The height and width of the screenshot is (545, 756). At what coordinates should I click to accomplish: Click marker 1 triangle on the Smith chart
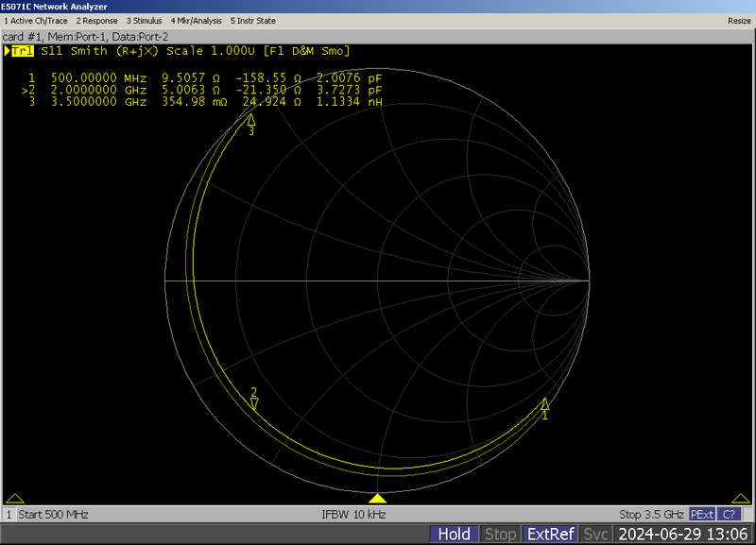(543, 406)
